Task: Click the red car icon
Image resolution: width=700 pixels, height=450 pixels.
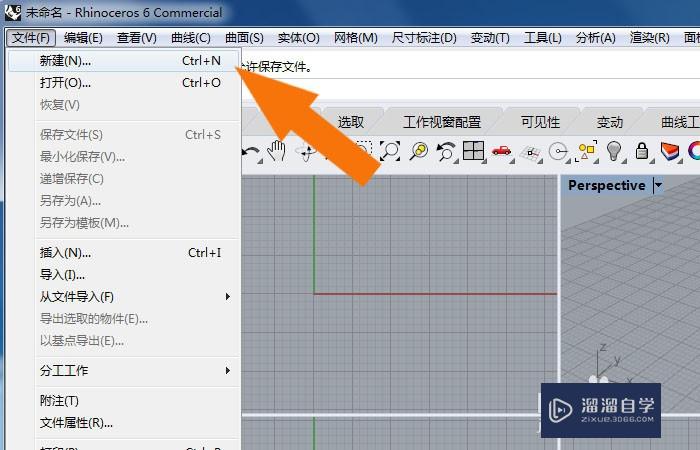Action: (501, 151)
